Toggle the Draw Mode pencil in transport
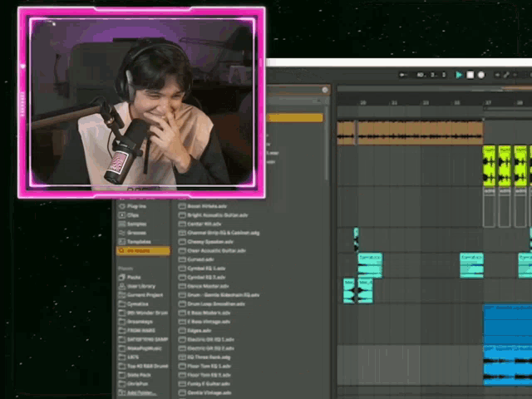The image size is (532, 399). coord(506,75)
